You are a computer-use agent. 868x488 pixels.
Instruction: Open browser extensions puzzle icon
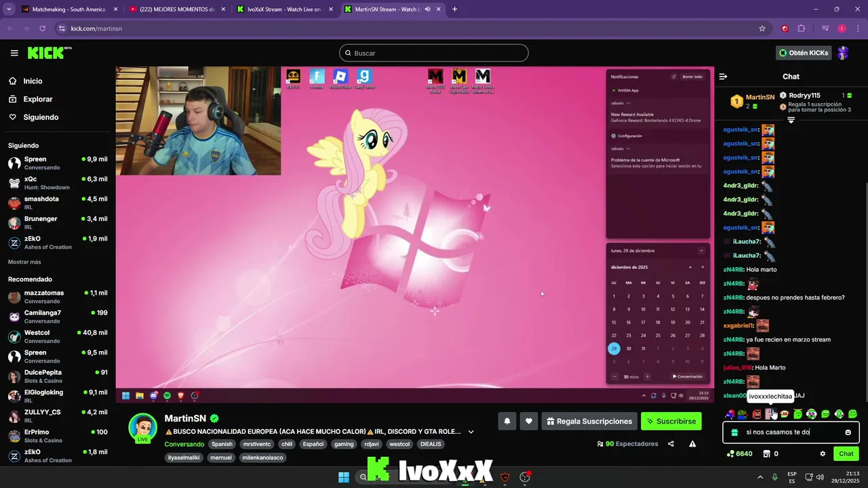point(802,28)
